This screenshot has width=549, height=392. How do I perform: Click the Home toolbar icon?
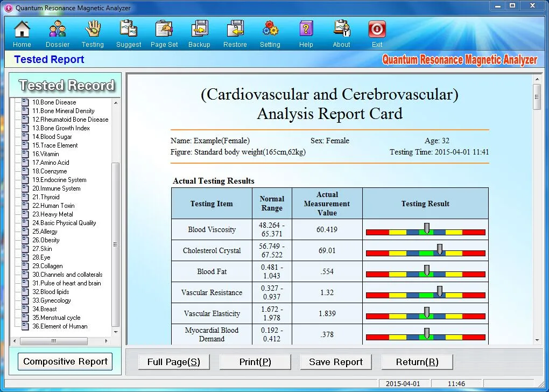tap(22, 30)
